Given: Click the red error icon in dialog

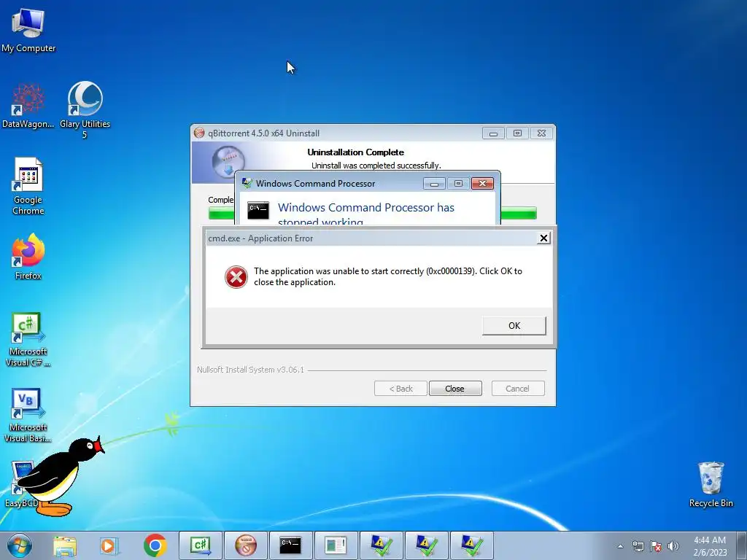Looking at the screenshot, I should pyautogui.click(x=236, y=276).
